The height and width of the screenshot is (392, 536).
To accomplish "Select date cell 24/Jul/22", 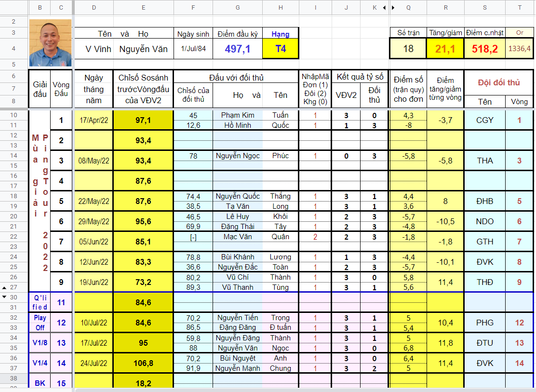I will 94,363.
